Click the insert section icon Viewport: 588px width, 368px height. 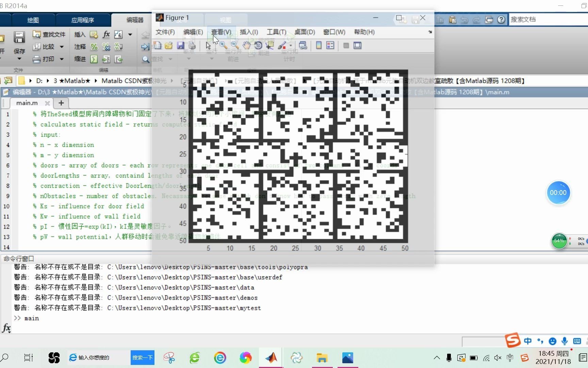[x=94, y=34]
